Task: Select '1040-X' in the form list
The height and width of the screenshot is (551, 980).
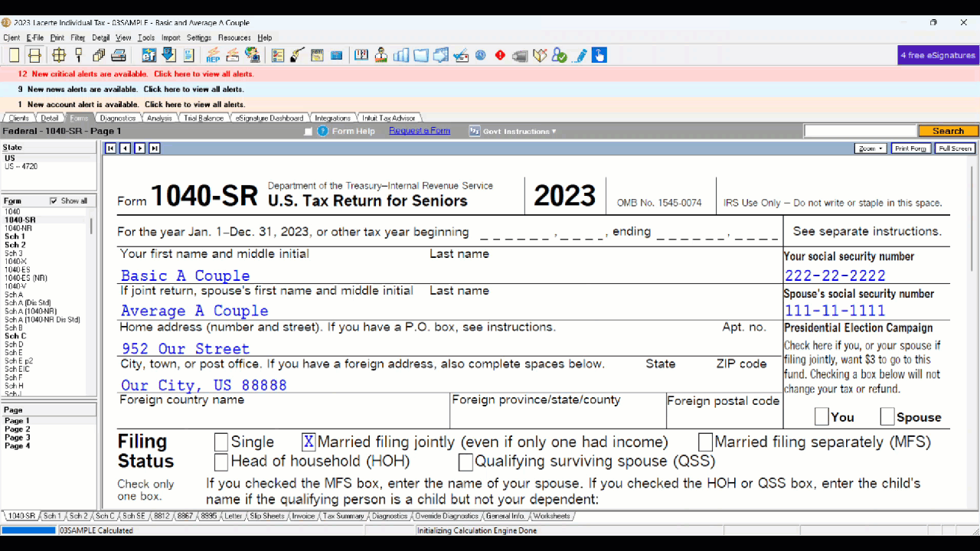Action: (x=15, y=261)
